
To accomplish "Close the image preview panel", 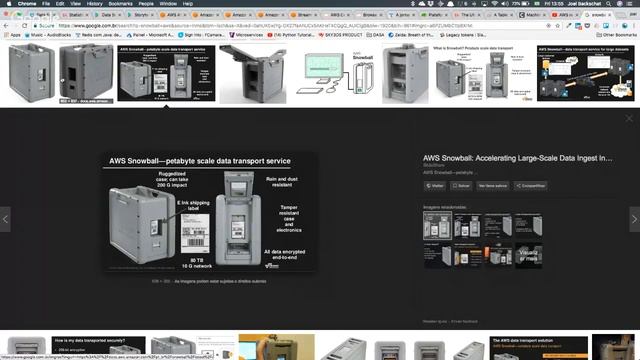I will 629,118.
